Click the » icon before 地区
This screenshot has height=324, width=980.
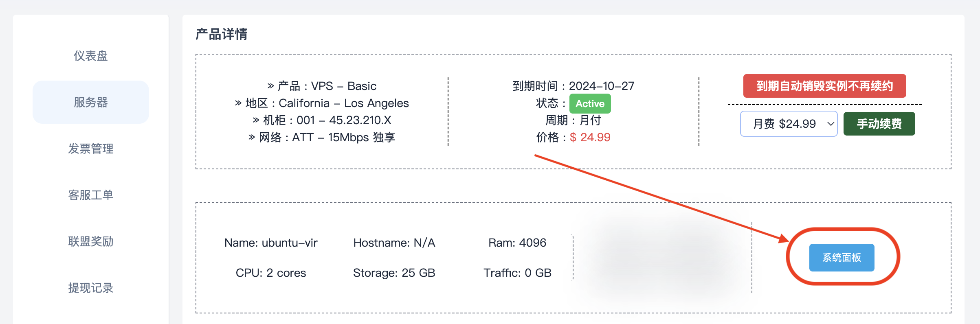click(238, 103)
